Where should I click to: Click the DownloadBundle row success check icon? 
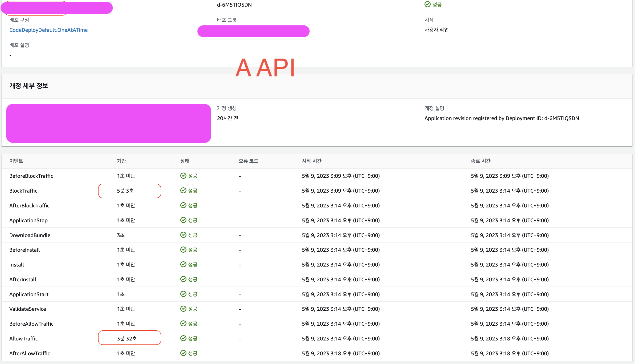click(183, 235)
